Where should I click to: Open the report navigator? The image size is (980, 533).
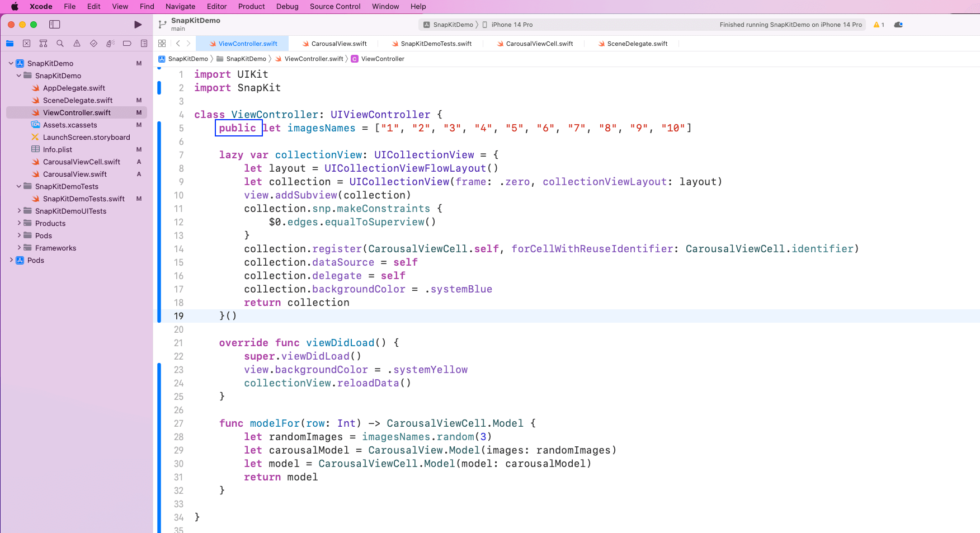click(144, 44)
